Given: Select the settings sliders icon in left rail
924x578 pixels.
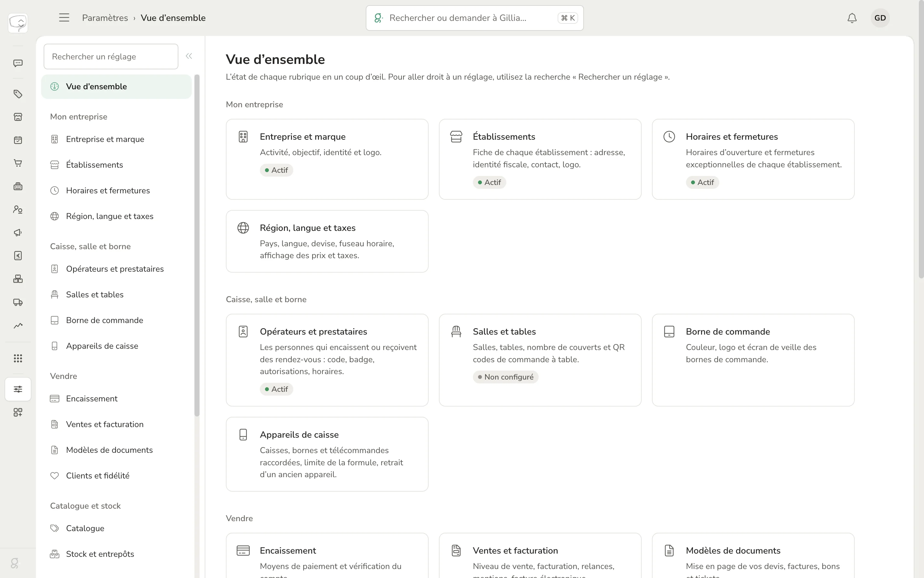Looking at the screenshot, I should coord(18,389).
